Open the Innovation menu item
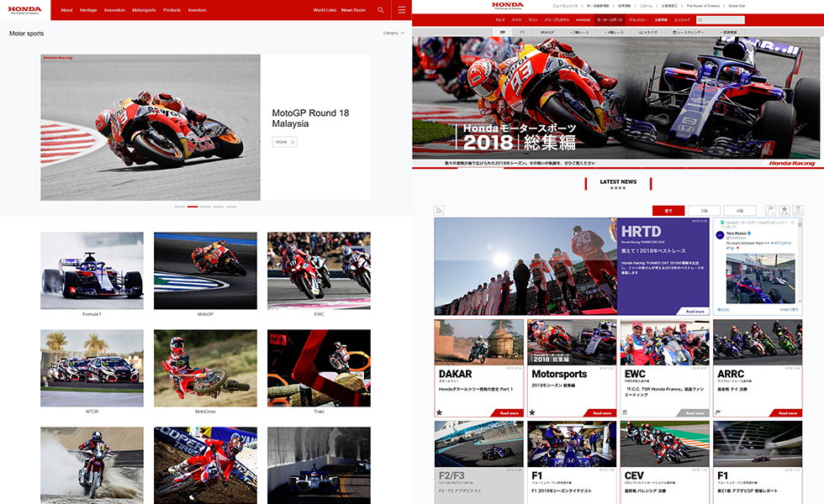This screenshot has width=824, height=504. [114, 10]
